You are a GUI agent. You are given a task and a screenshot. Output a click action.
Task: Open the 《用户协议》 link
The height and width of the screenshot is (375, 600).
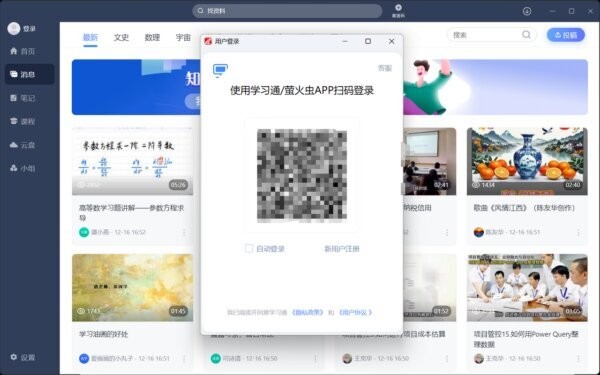coord(355,313)
